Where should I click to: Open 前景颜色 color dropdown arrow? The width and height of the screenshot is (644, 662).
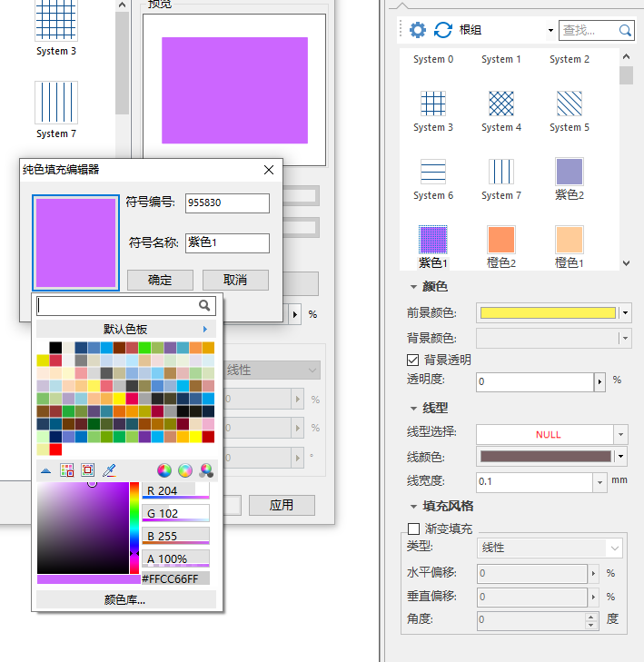click(626, 313)
